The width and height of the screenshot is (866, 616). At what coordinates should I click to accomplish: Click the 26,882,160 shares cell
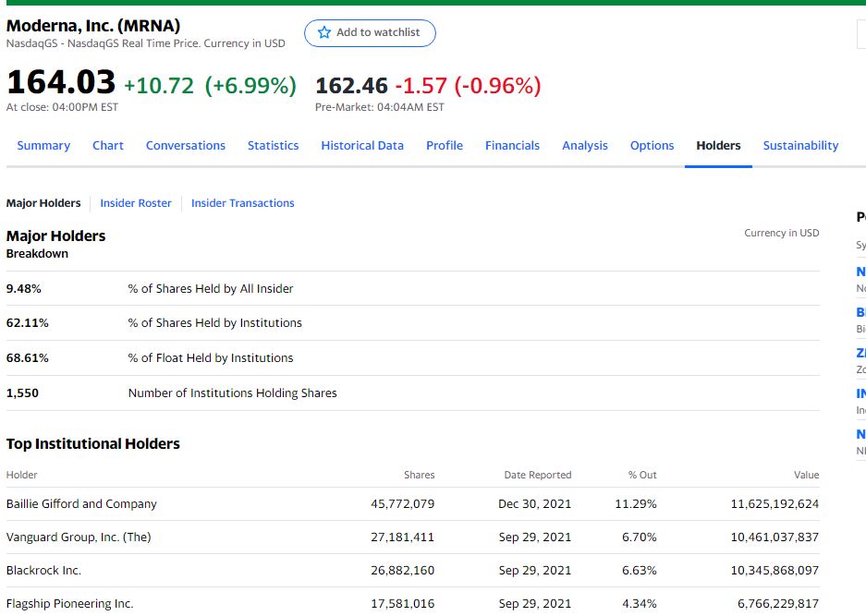(x=403, y=570)
